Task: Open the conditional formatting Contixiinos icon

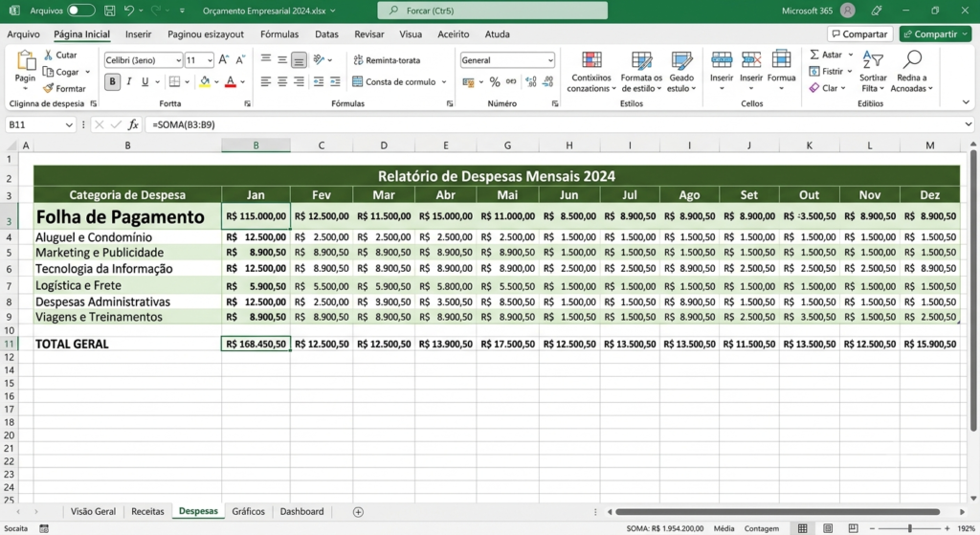Action: (x=591, y=60)
